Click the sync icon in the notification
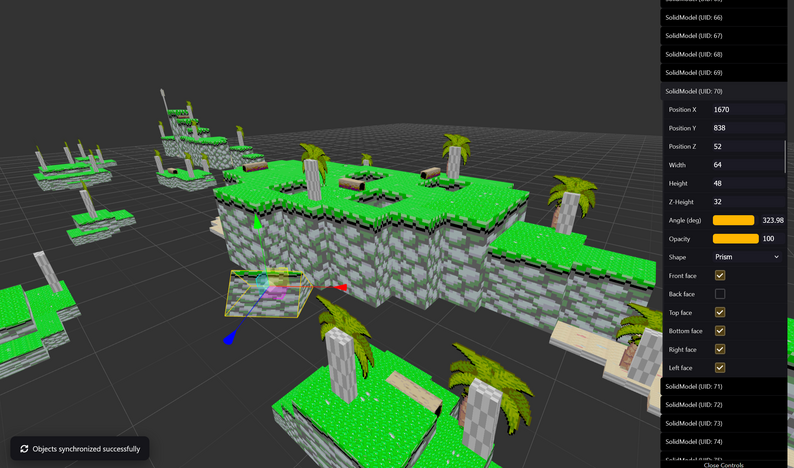The width and height of the screenshot is (794, 468). click(x=24, y=449)
